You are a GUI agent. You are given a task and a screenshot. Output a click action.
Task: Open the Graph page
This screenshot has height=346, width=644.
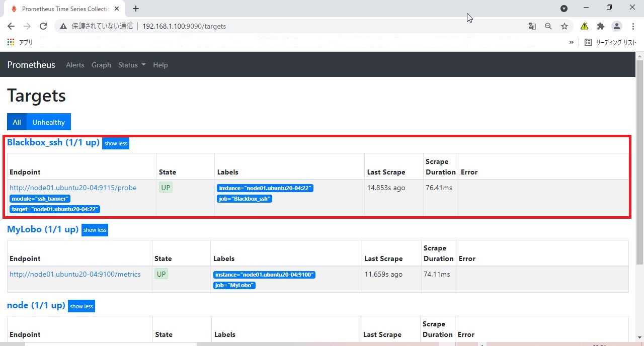tap(101, 65)
